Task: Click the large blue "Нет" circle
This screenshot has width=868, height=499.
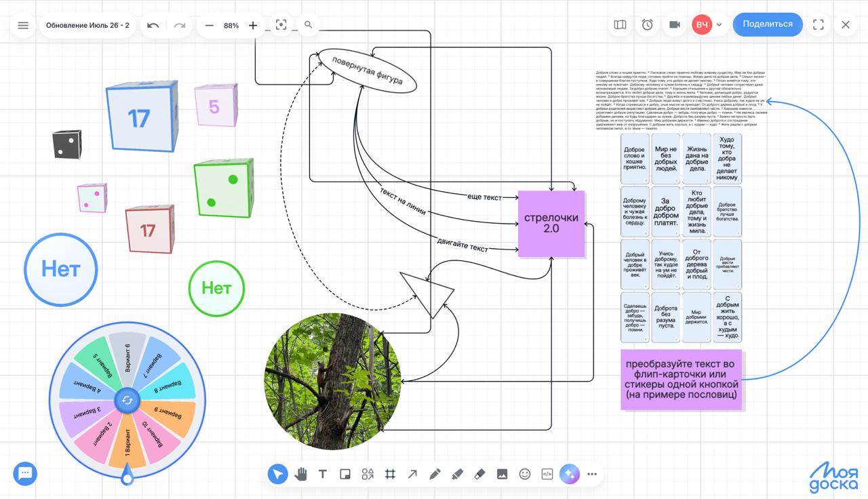Action: pos(61,268)
